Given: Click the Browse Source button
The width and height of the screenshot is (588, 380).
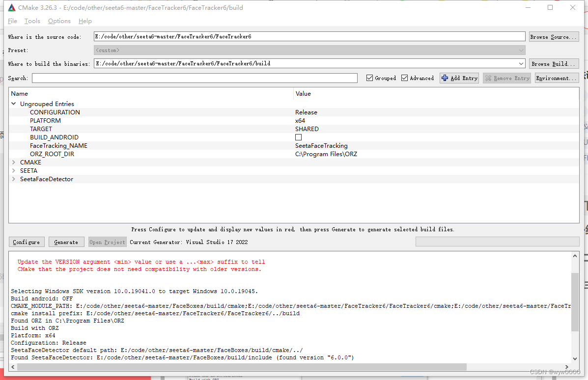Looking at the screenshot, I should [x=554, y=37].
